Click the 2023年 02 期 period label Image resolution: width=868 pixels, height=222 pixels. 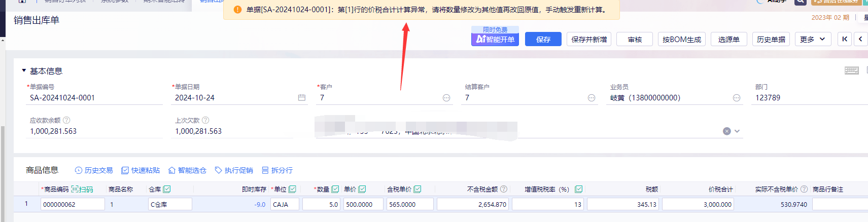point(830,17)
